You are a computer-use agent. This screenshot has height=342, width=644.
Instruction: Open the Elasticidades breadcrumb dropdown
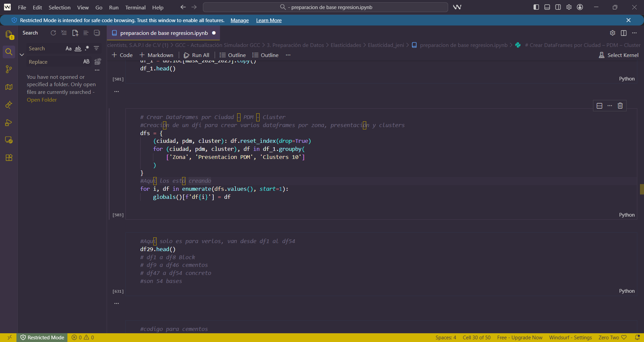tap(346, 45)
